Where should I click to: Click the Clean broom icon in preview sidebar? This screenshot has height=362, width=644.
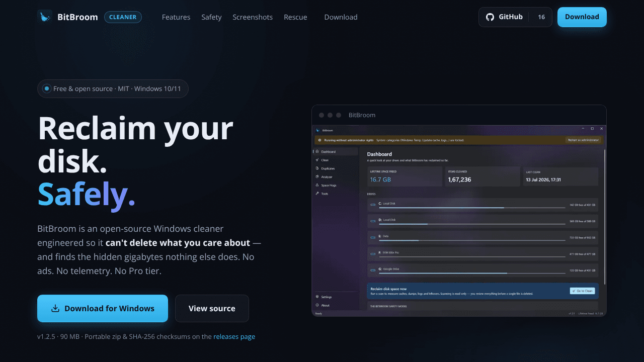[x=317, y=160]
